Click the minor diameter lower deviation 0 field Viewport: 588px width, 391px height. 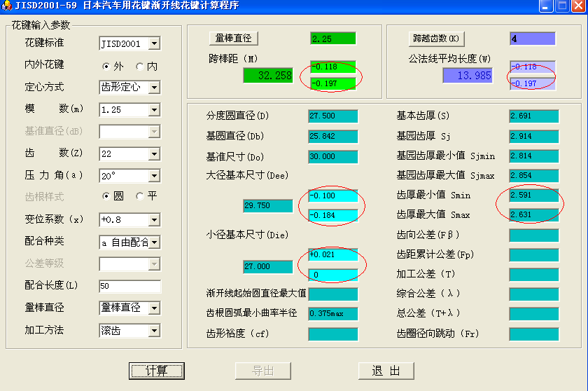(x=333, y=275)
